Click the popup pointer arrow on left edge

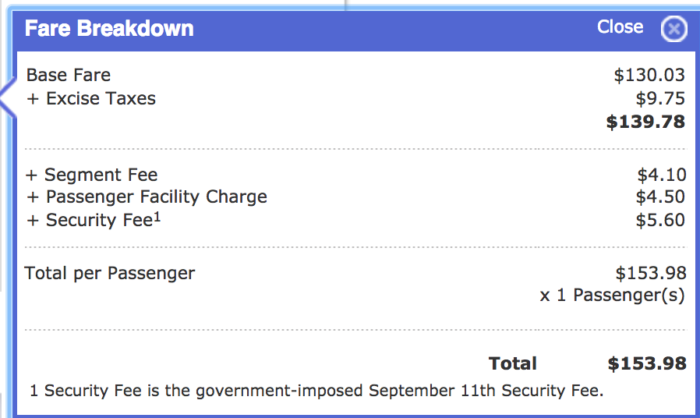coord(8,98)
